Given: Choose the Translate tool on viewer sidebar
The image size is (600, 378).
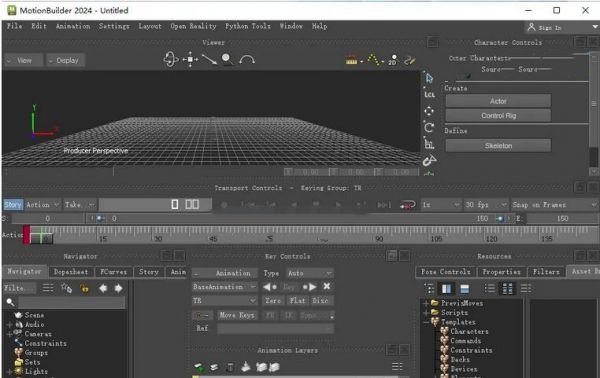Looking at the screenshot, I should click(x=429, y=111).
